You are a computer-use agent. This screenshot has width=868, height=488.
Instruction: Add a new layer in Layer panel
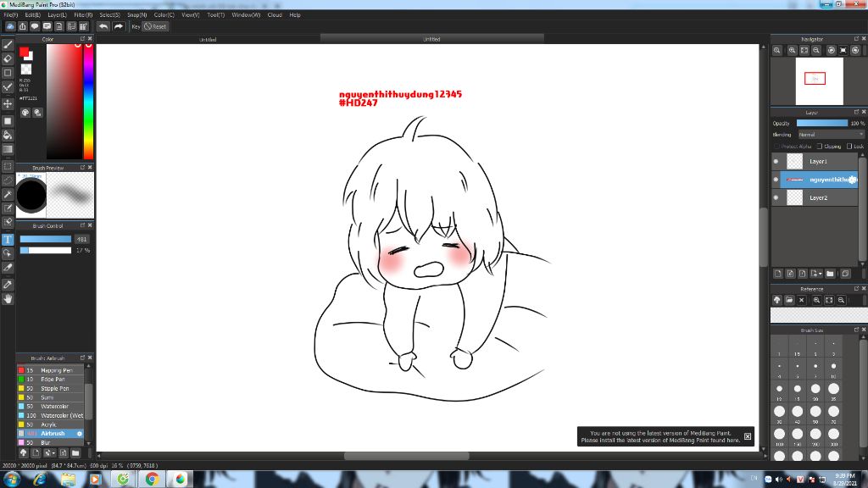click(778, 274)
